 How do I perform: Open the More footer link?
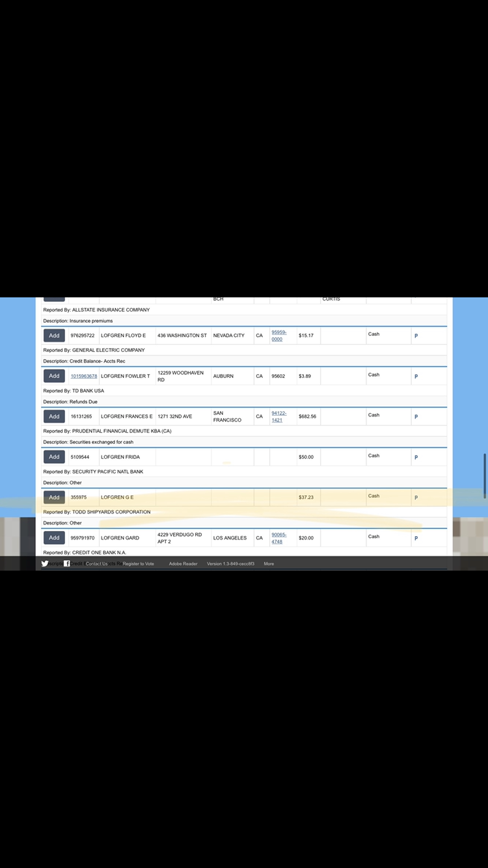(x=269, y=563)
